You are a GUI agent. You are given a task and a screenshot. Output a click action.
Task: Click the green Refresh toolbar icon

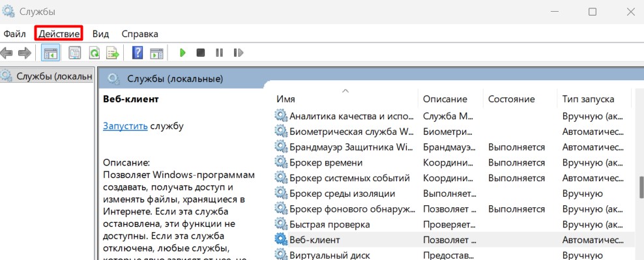click(x=95, y=53)
